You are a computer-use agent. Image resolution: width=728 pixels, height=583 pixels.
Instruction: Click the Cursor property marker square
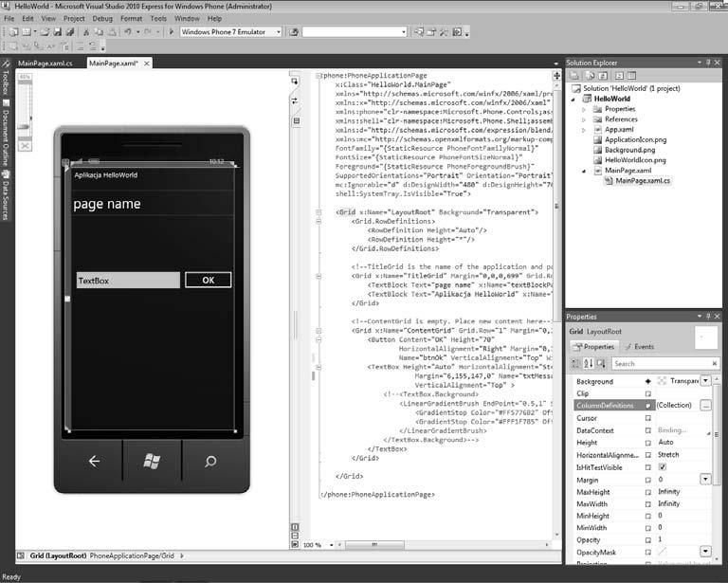coord(648,418)
